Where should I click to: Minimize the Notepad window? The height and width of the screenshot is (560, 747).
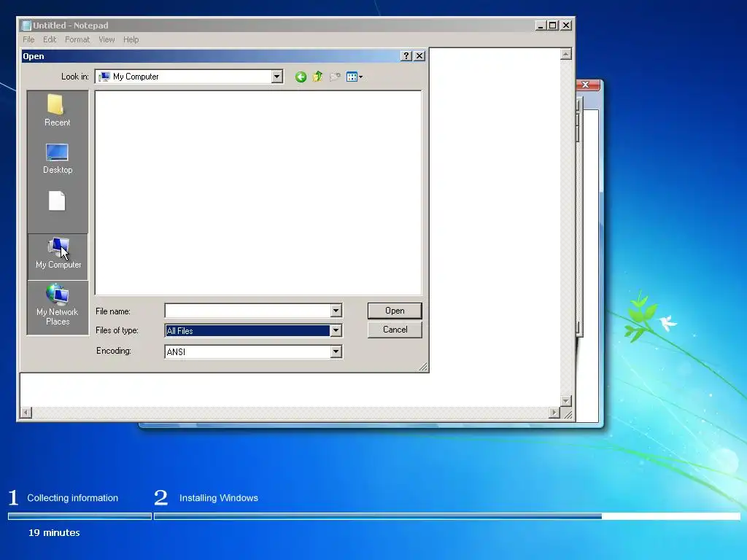click(541, 26)
